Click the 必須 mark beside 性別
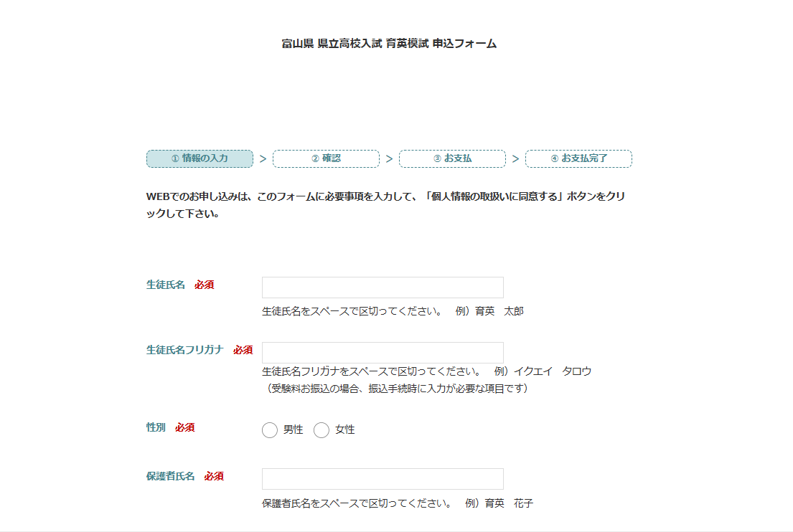Image resolution: width=793 pixels, height=532 pixels. point(185,427)
